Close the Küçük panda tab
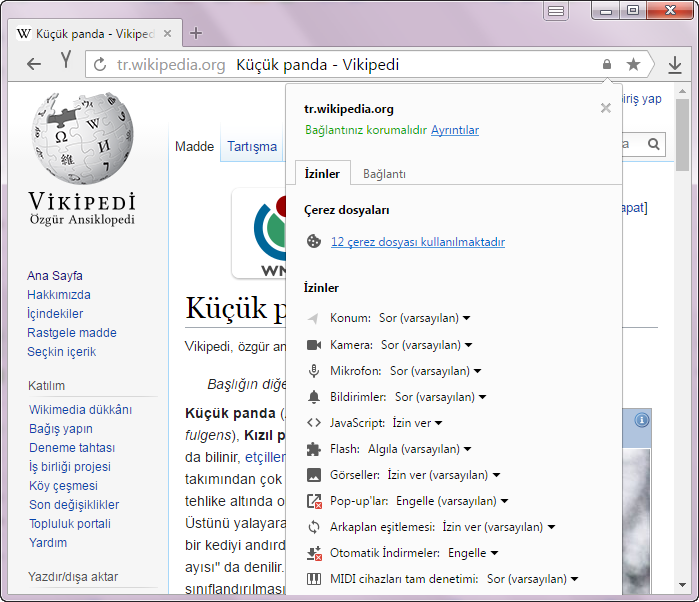Image resolution: width=699 pixels, height=602 pixels. coord(167,33)
